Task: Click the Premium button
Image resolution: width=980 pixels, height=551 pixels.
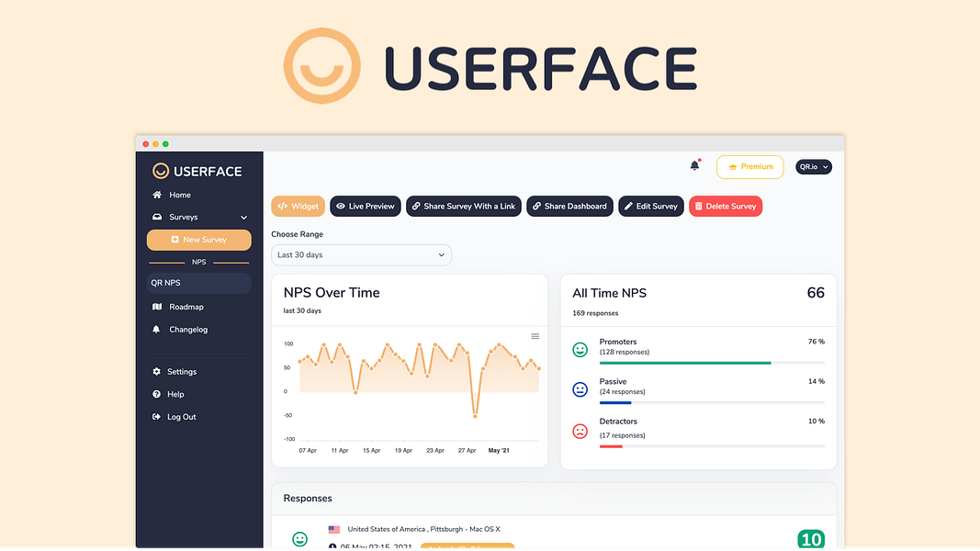Action: [x=749, y=166]
